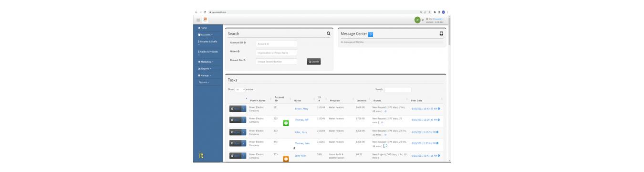The width and height of the screenshot is (644, 172).
Task: Expand the System sidebar menu
Action: (x=203, y=82)
